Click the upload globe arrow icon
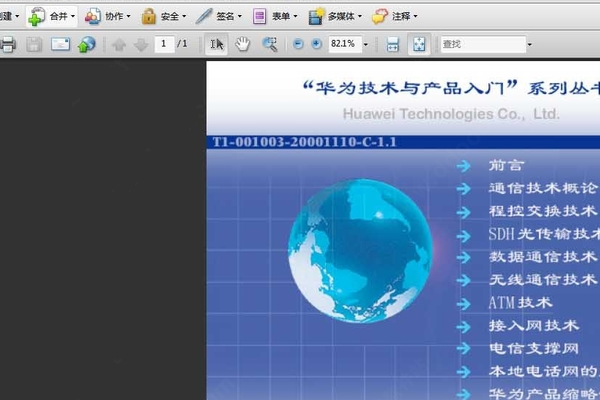This screenshot has height=400, width=600. 86,44
